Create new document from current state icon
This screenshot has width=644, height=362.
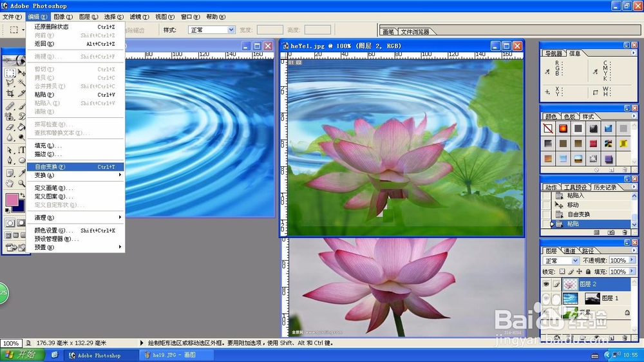click(x=596, y=232)
